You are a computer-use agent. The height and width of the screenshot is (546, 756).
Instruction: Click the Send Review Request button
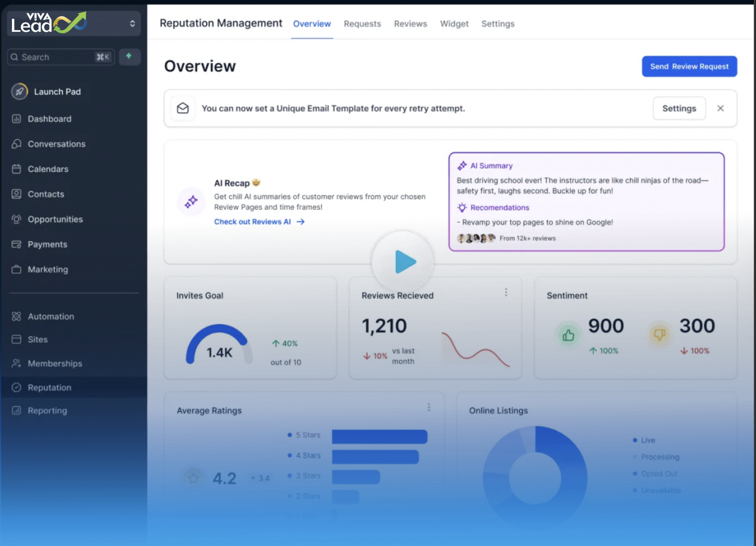(689, 66)
